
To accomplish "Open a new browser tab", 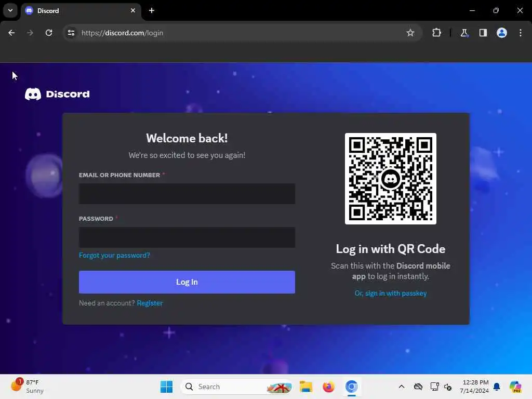I will pos(152,10).
